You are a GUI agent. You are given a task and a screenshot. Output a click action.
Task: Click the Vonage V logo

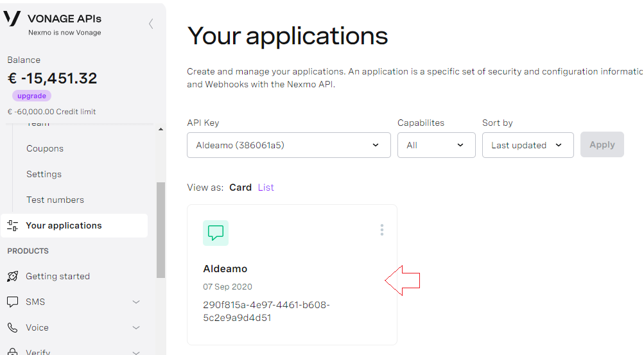12,19
